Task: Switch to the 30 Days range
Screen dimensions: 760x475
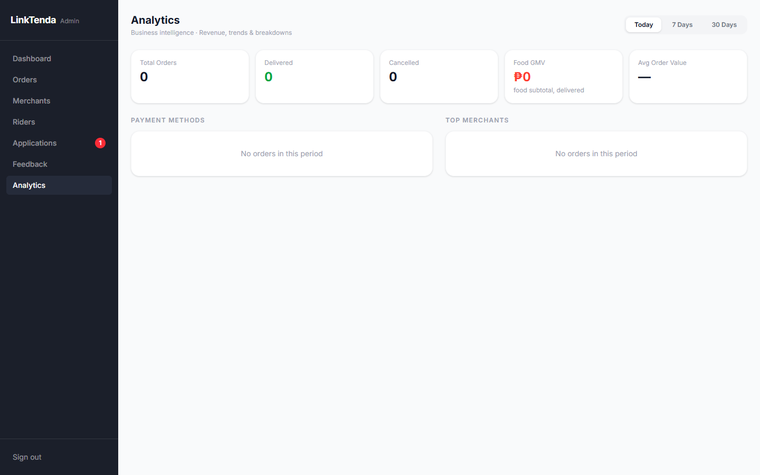Action: tap(724, 25)
